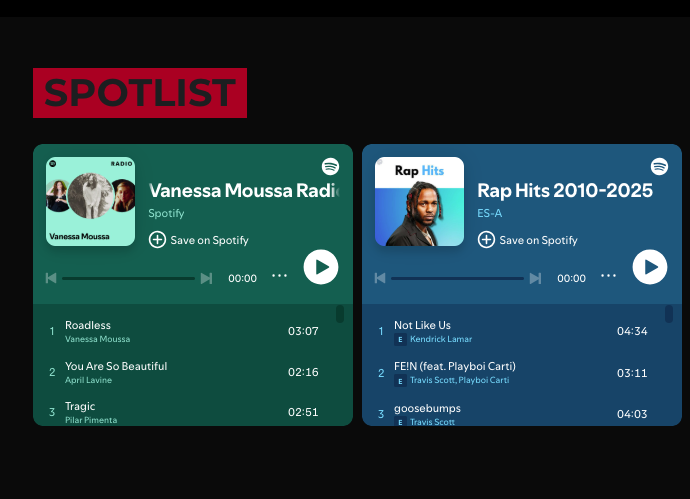The image size is (690, 499).
Task: Click plus icon to save Vanessa Moussa Radio
Action: click(x=157, y=240)
